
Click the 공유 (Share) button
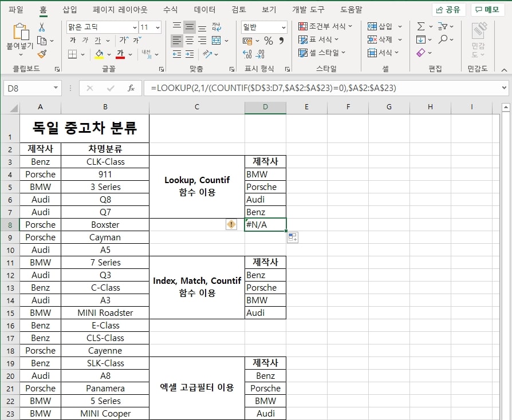tap(448, 10)
